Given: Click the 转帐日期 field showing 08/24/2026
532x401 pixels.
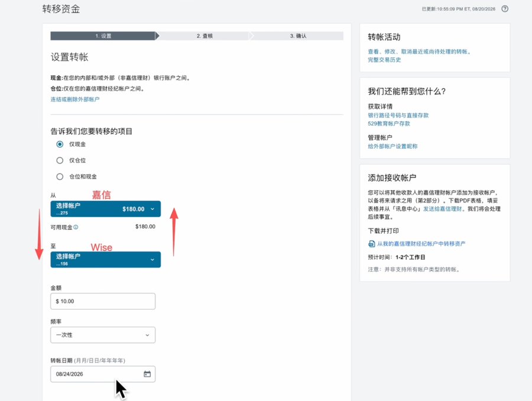Looking at the screenshot, I should coord(103,374).
